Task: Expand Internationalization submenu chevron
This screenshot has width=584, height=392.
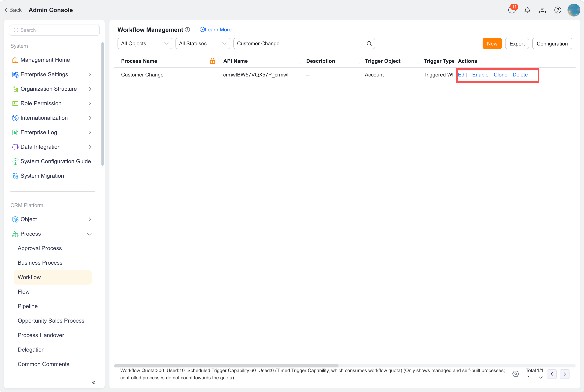Action: pos(90,118)
